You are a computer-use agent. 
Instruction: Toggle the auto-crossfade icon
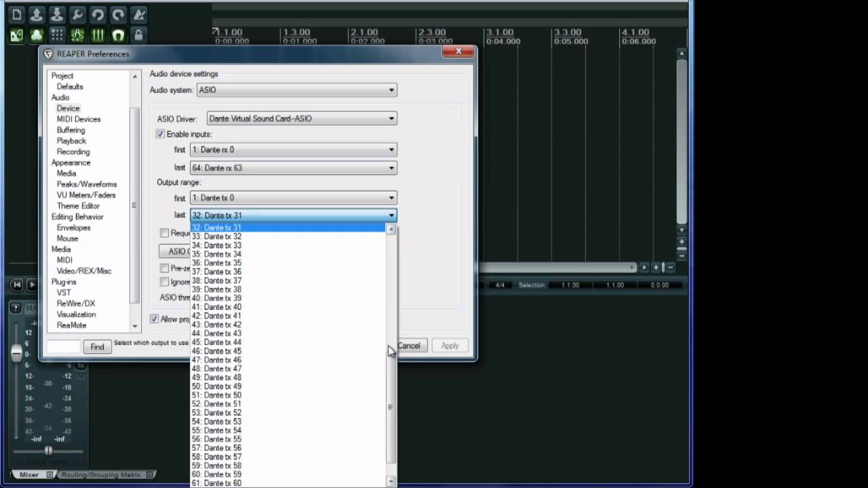[x=16, y=35]
